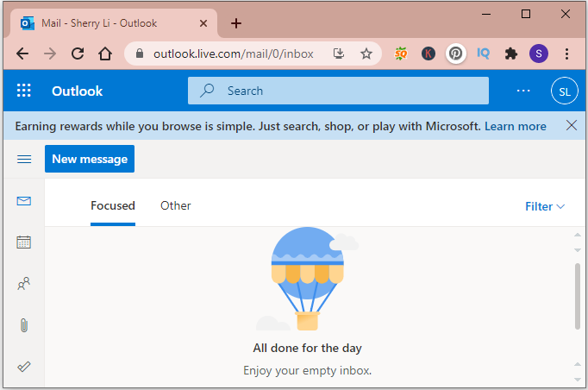
Task: Click the magnifying glass search icon
Action: coord(207,91)
